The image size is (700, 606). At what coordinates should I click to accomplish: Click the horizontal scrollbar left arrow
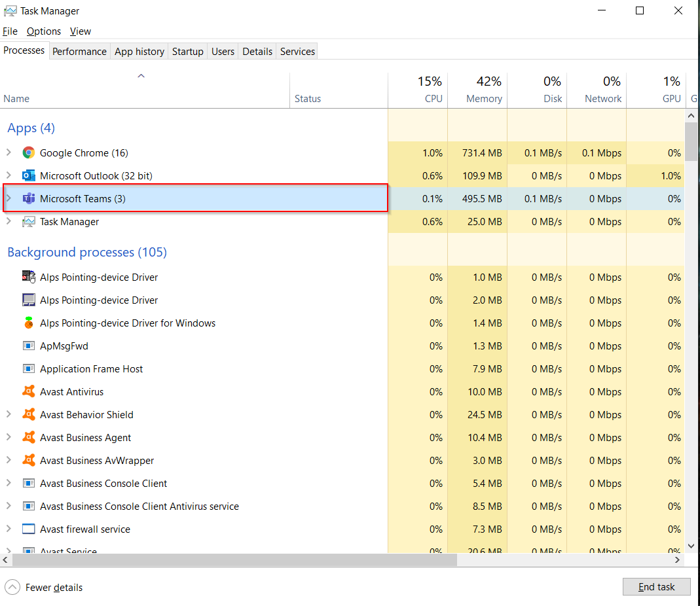point(5,560)
